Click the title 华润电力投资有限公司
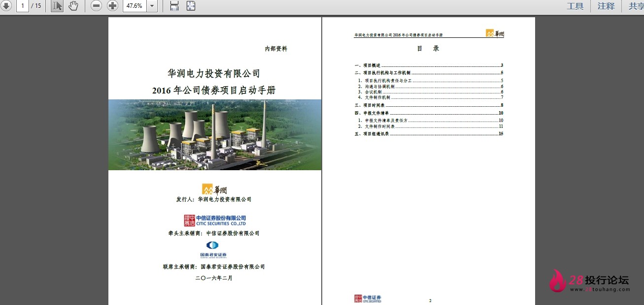644x305 pixels. click(214, 74)
